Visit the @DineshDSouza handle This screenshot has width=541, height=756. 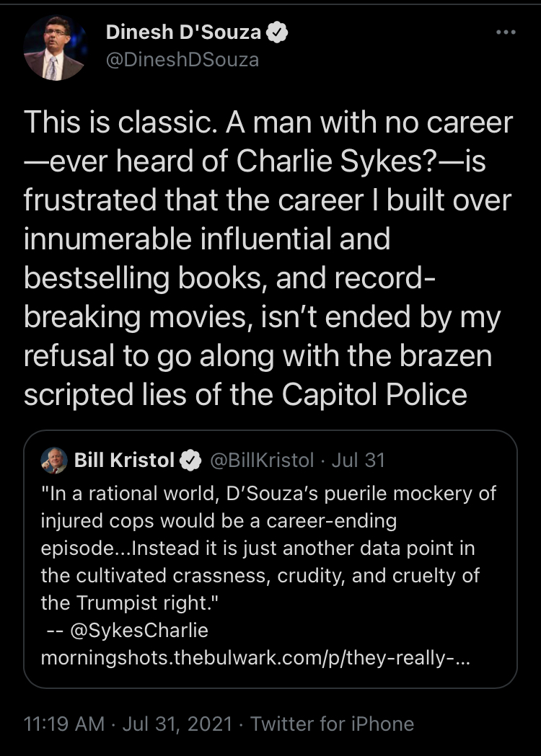tap(182, 60)
